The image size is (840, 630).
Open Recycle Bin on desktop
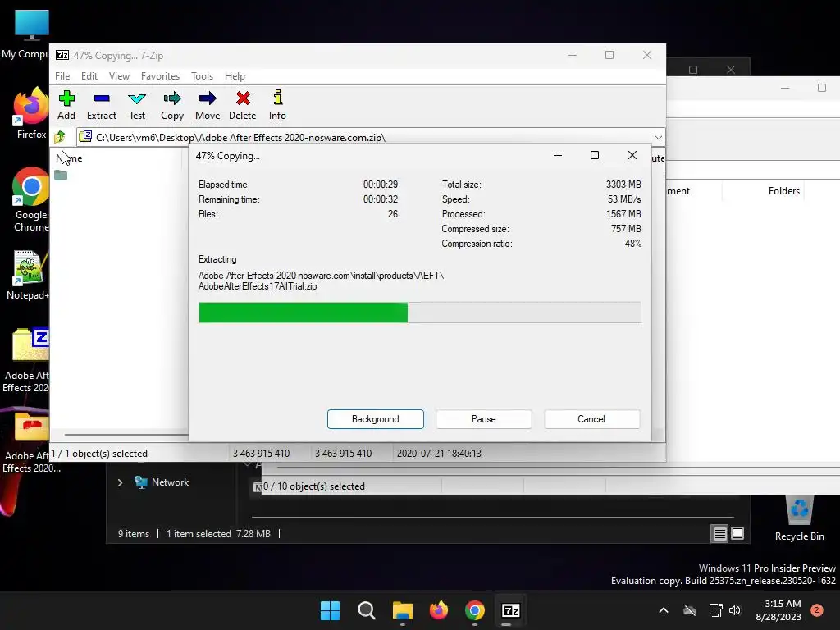pyautogui.click(x=799, y=518)
